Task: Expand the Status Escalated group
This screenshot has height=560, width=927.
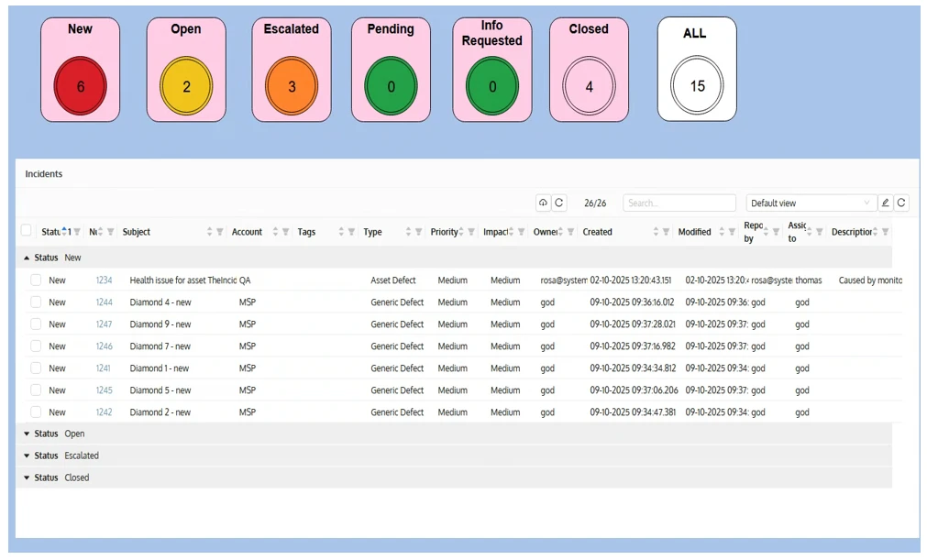Action: (x=26, y=456)
